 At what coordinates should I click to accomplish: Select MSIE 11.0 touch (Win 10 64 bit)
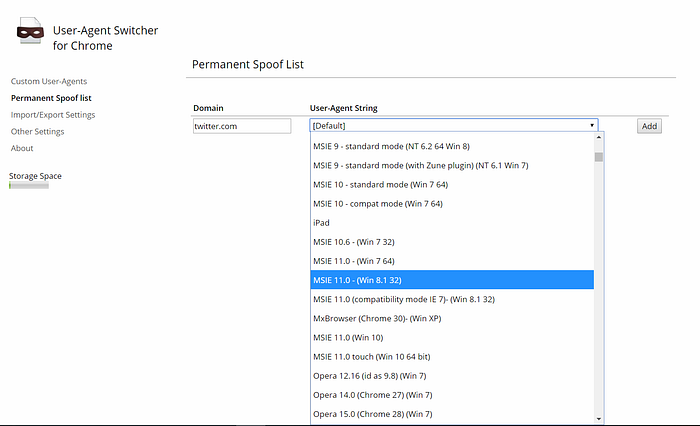452,357
